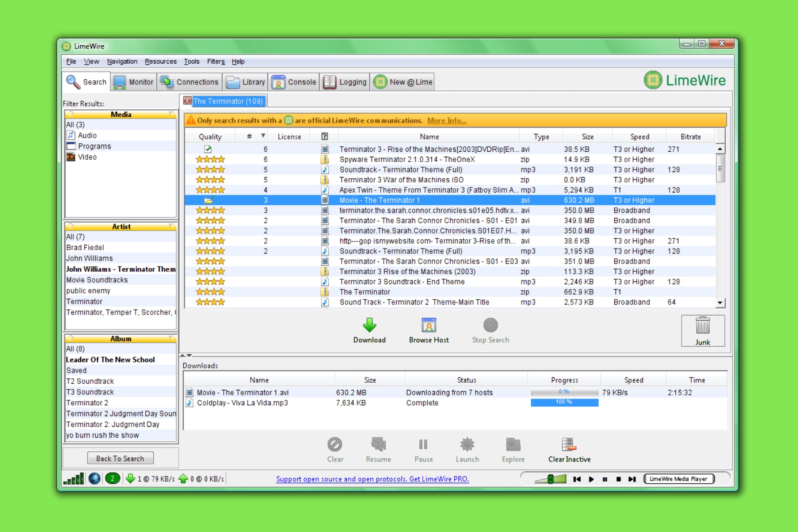Open the Tools menu
This screenshot has width=798, height=532.
[x=192, y=62]
